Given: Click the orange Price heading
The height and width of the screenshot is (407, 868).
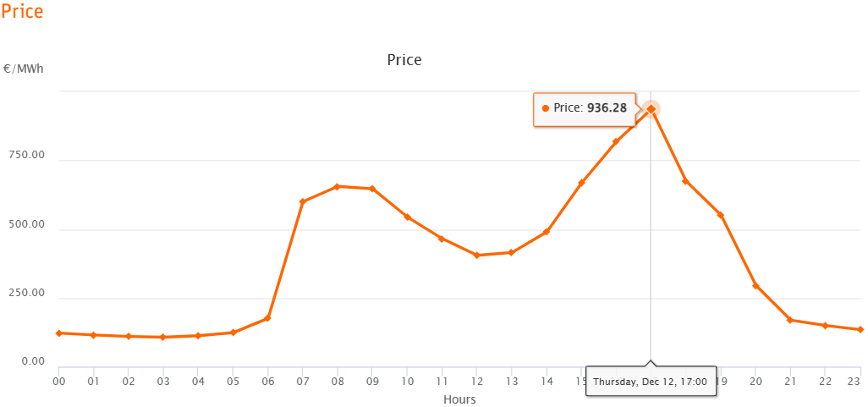Looking at the screenshot, I should click(22, 10).
